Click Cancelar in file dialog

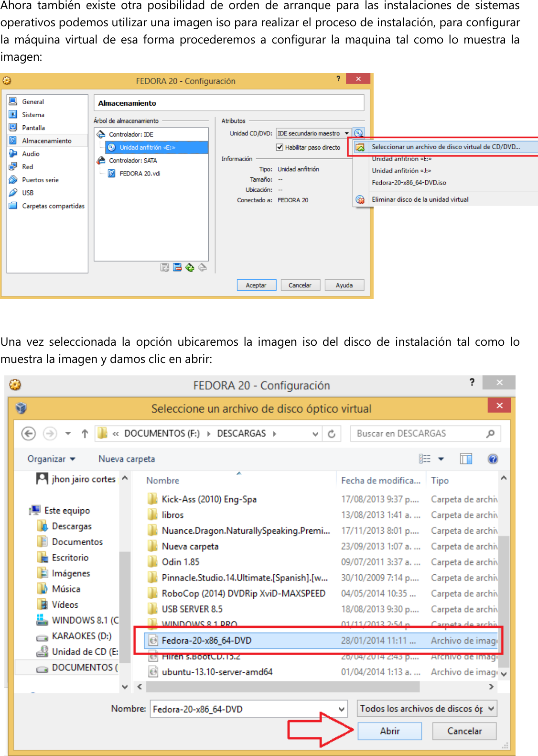tap(464, 731)
